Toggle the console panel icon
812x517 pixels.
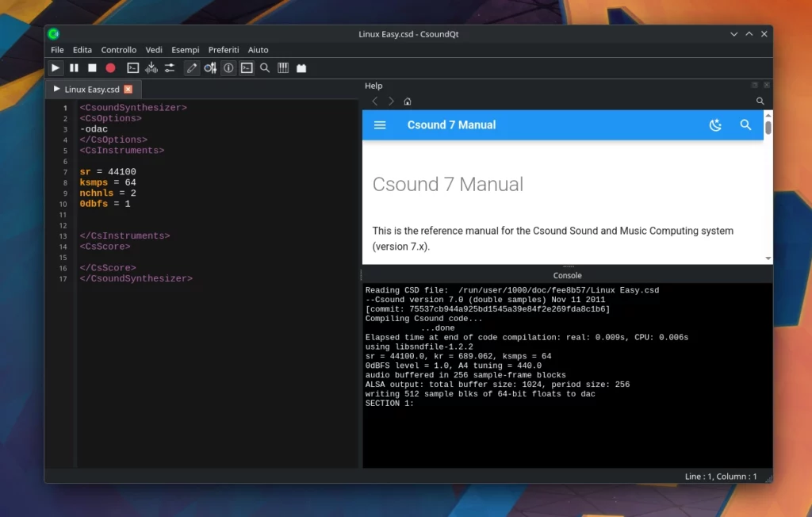pyautogui.click(x=247, y=68)
